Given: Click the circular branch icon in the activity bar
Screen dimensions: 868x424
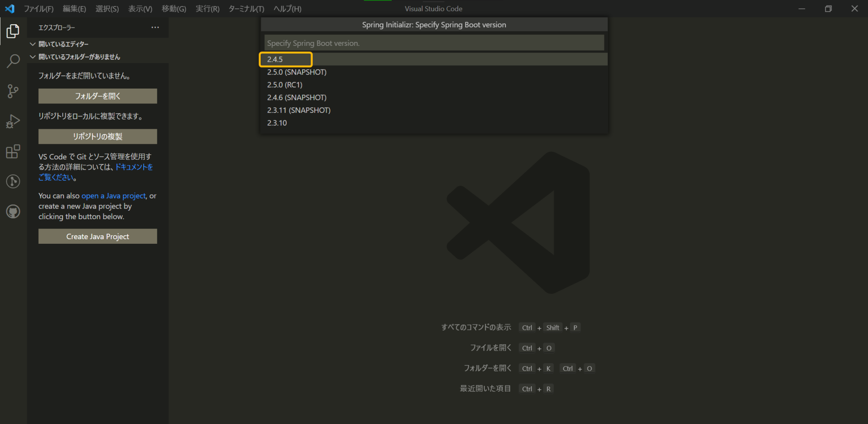Looking at the screenshot, I should (x=13, y=181).
